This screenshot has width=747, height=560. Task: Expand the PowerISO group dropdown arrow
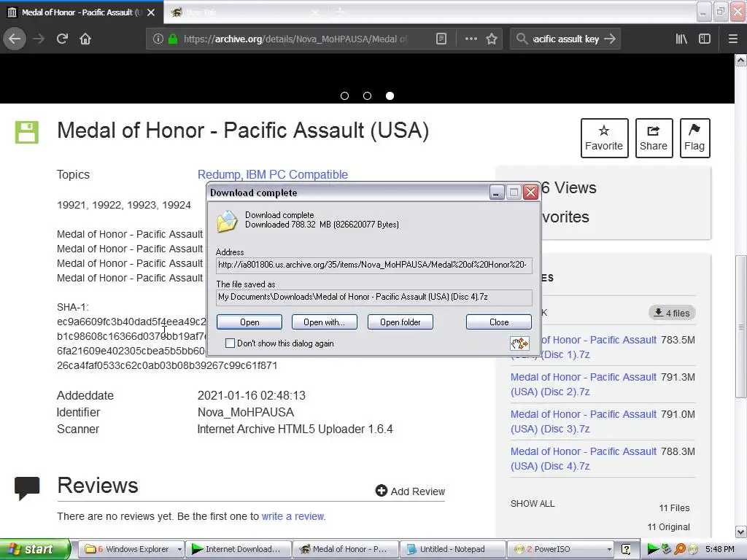[609, 549]
